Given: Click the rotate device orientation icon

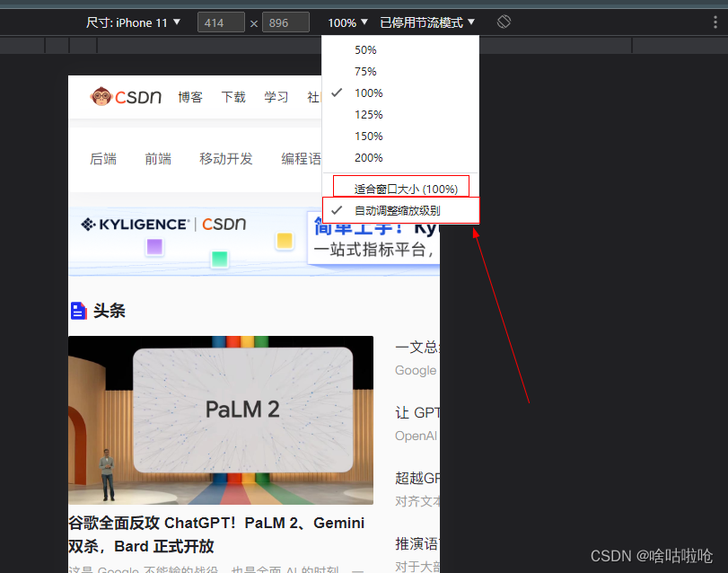Looking at the screenshot, I should pos(504,22).
